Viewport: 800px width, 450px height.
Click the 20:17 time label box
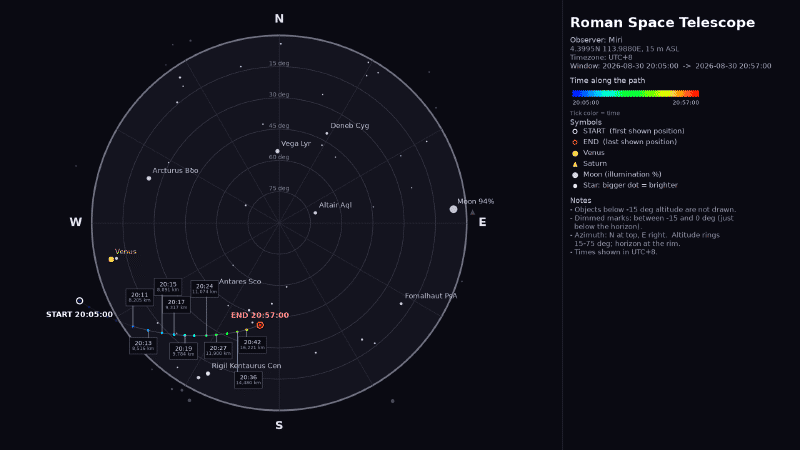tap(176, 305)
